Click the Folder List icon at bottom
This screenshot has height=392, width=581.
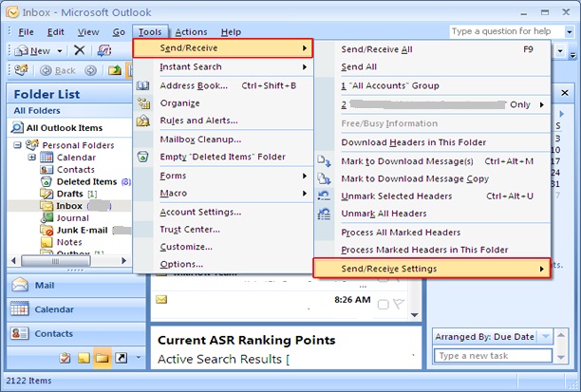point(103,358)
